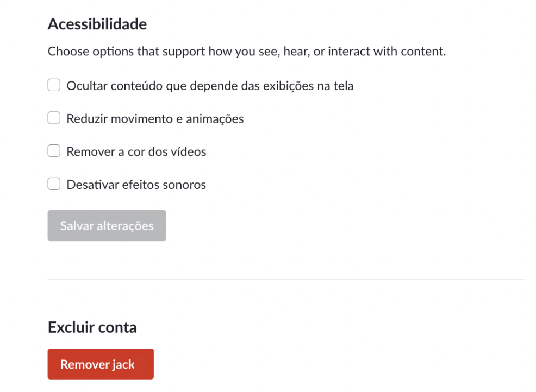The image size is (536, 392).
Task: Enable Ocultar conteúdo que depende das exibições checkbox
Action: pos(54,85)
